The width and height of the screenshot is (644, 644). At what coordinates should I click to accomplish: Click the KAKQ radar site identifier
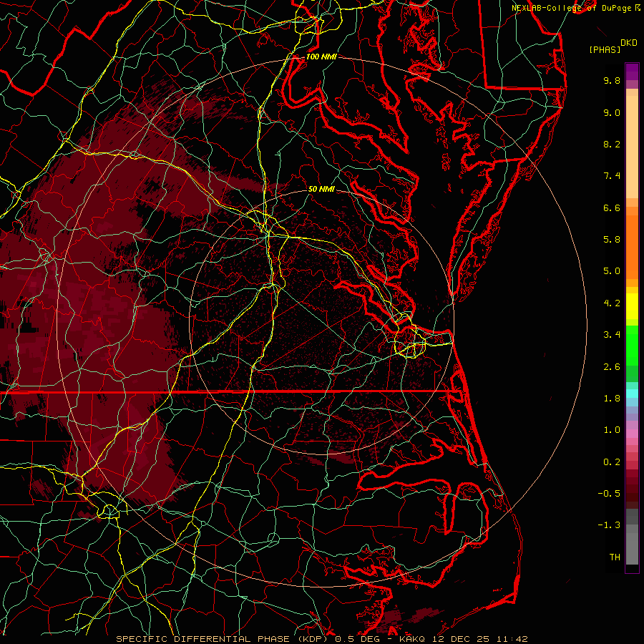tap(412, 639)
